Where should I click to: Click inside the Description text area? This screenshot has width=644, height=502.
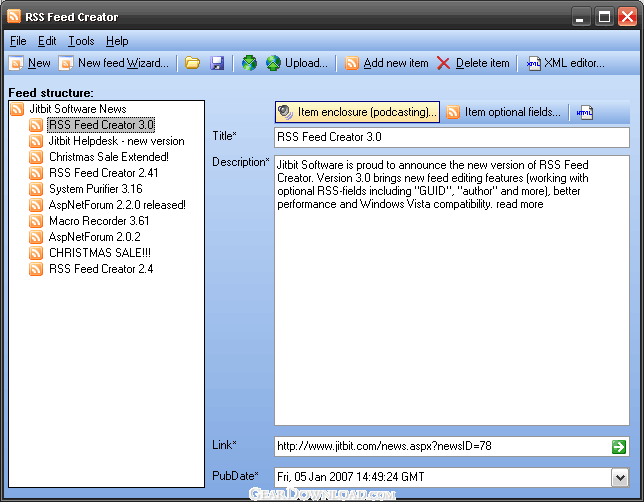pyautogui.click(x=452, y=290)
